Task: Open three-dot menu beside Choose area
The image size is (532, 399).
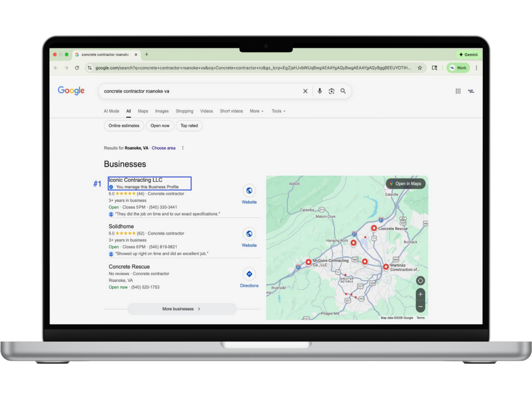Action: click(183, 148)
